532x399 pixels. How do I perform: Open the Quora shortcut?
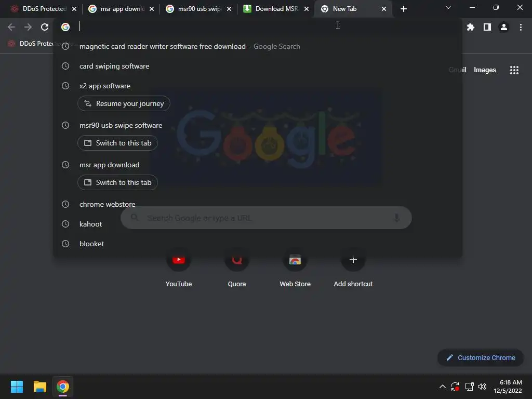click(237, 269)
